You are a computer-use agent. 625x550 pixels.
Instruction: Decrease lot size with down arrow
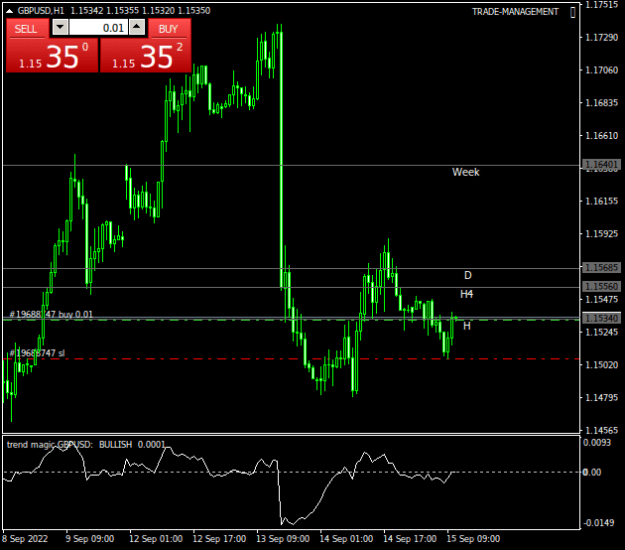pos(60,28)
